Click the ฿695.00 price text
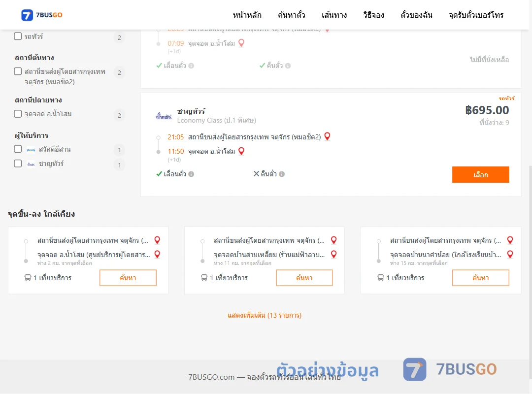 pos(487,110)
